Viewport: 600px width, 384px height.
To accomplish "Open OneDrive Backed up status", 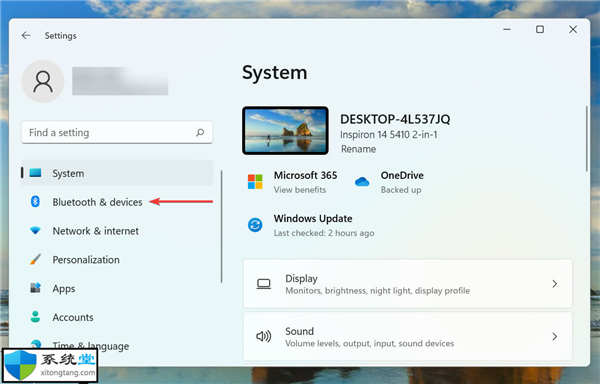I will pyautogui.click(x=401, y=190).
